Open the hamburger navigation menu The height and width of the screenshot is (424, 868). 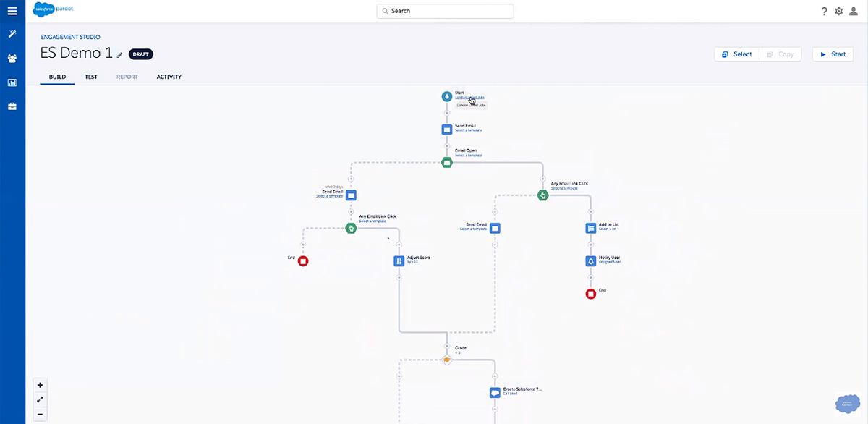point(12,11)
